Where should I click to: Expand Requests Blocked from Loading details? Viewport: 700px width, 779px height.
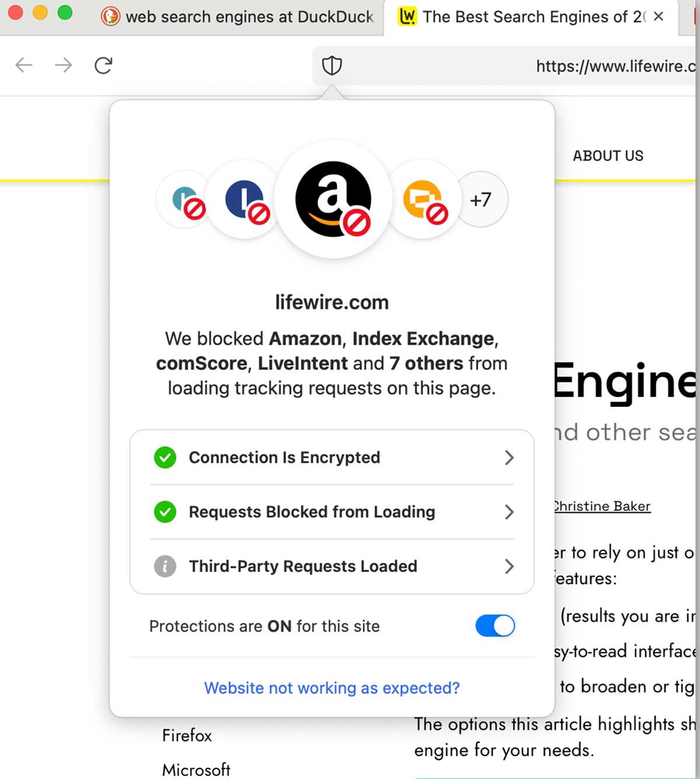point(331,512)
